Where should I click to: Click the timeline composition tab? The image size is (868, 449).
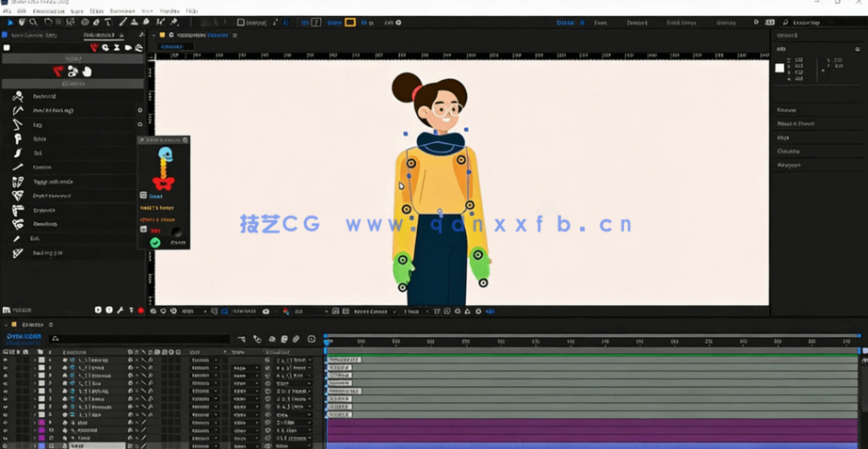coord(33,325)
